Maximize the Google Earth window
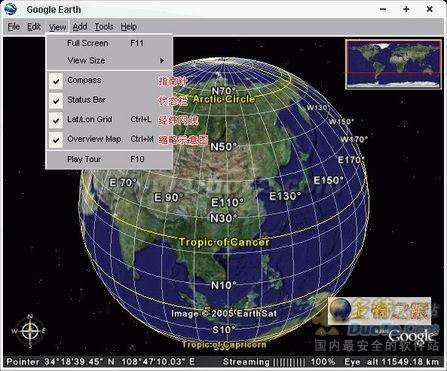This screenshot has width=447, height=371. (x=406, y=9)
